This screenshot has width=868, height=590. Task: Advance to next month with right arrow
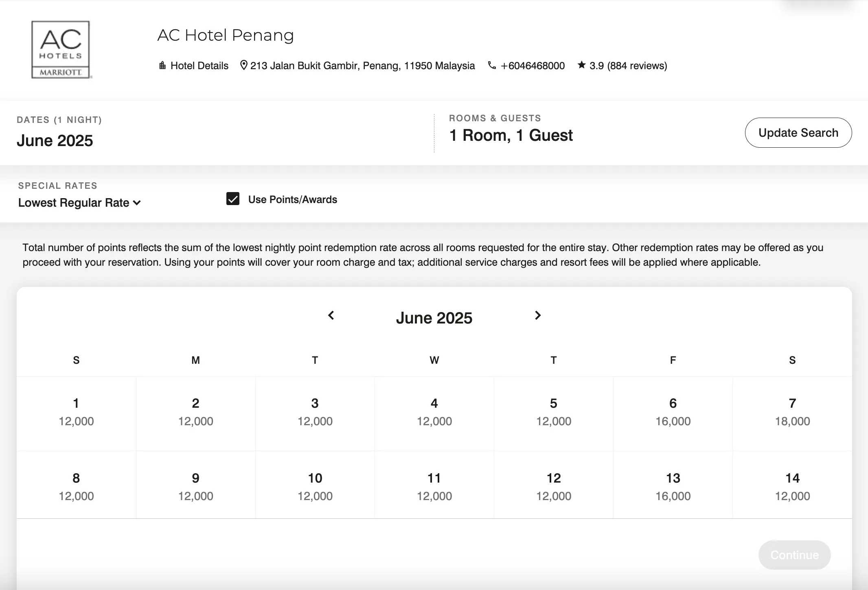tap(538, 315)
